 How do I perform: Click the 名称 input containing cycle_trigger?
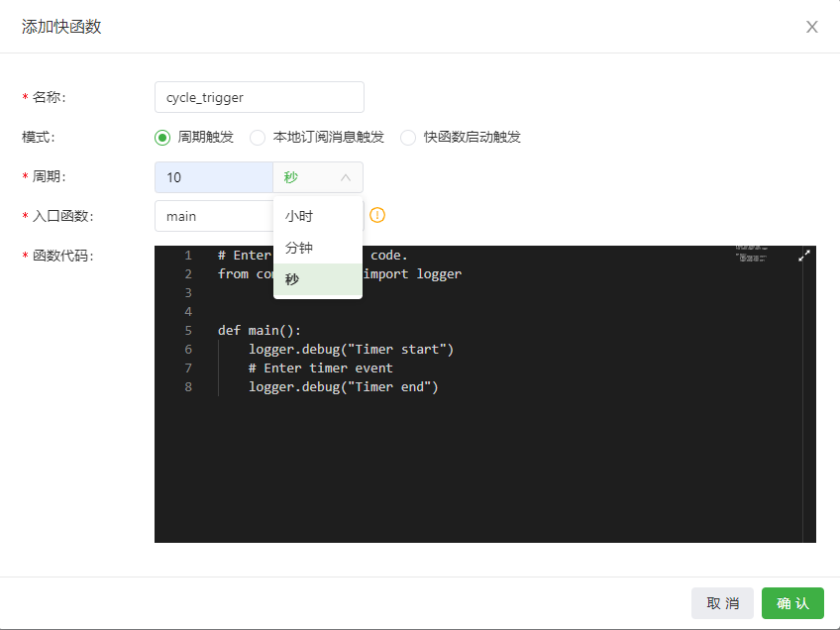260,97
